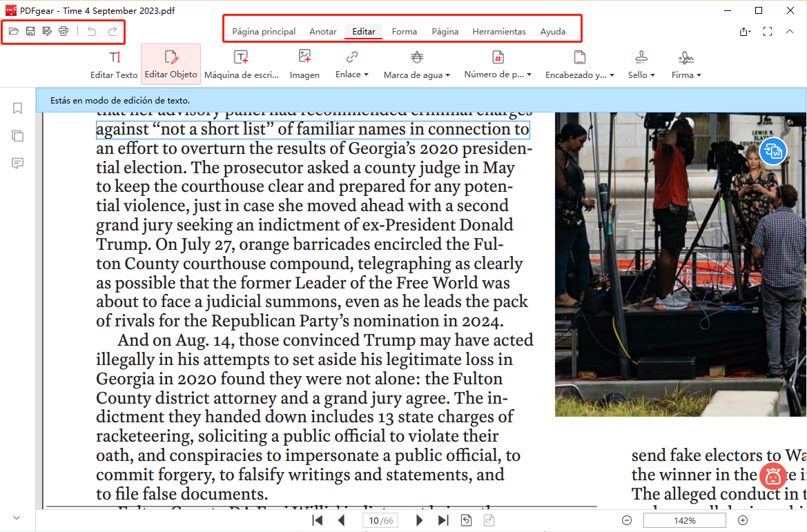Go to the previous page
The height and width of the screenshot is (532, 807).
click(x=342, y=520)
